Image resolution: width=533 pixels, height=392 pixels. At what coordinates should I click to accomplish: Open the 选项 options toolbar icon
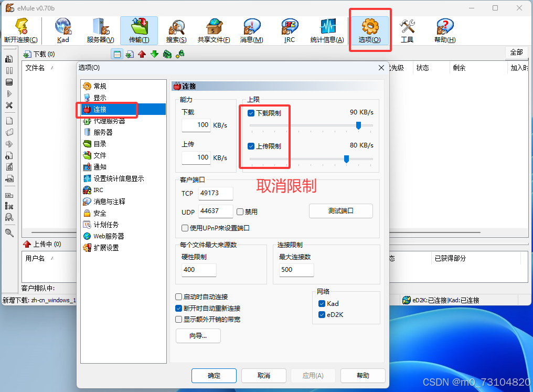[x=370, y=30]
